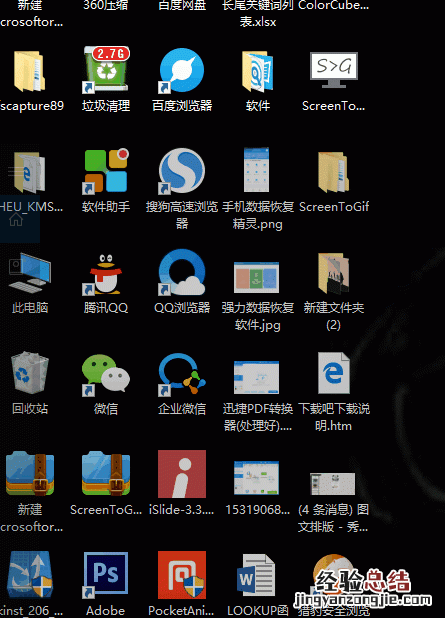Launch 软件助手 shortcut

106,171
